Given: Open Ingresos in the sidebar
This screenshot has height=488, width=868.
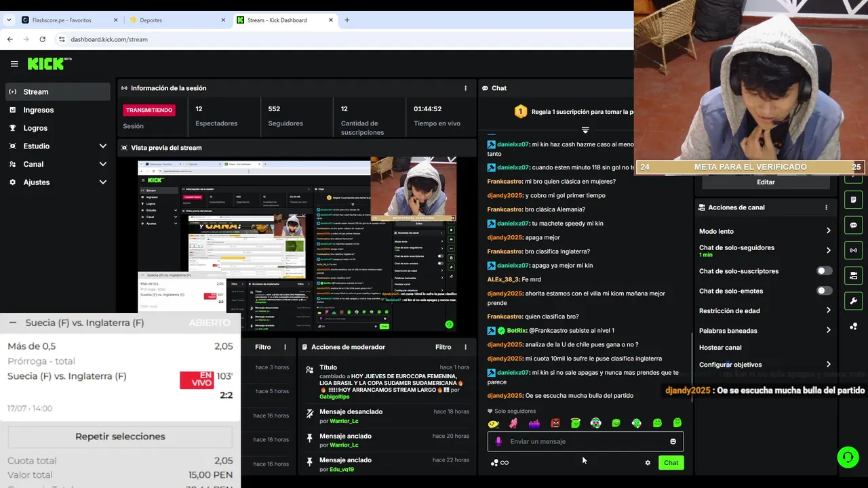Looking at the screenshot, I should point(57,110).
